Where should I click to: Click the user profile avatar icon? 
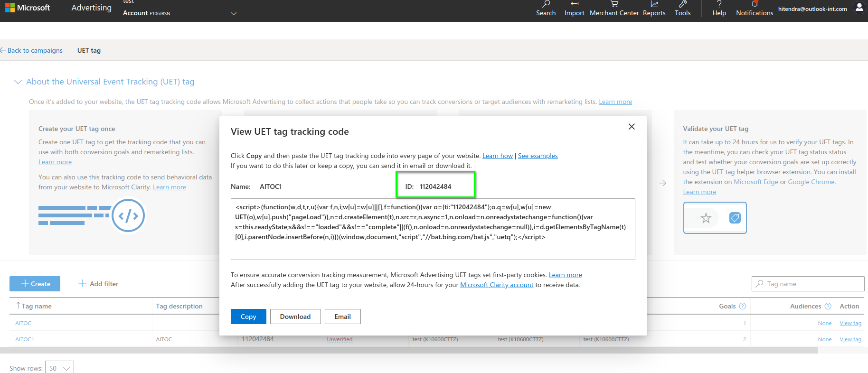point(859,8)
